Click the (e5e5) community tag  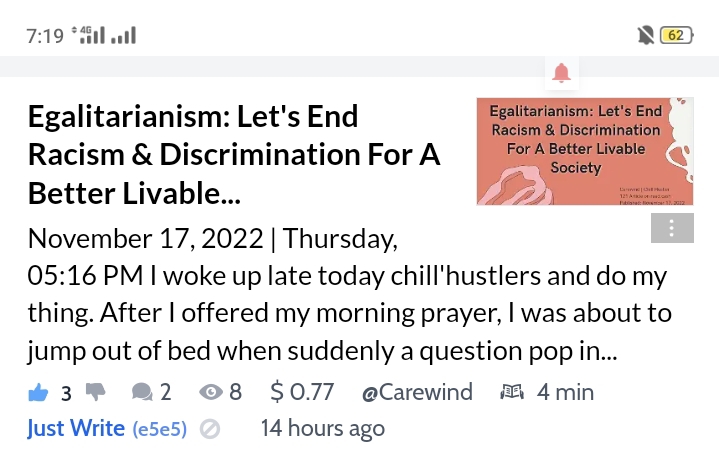(160, 429)
